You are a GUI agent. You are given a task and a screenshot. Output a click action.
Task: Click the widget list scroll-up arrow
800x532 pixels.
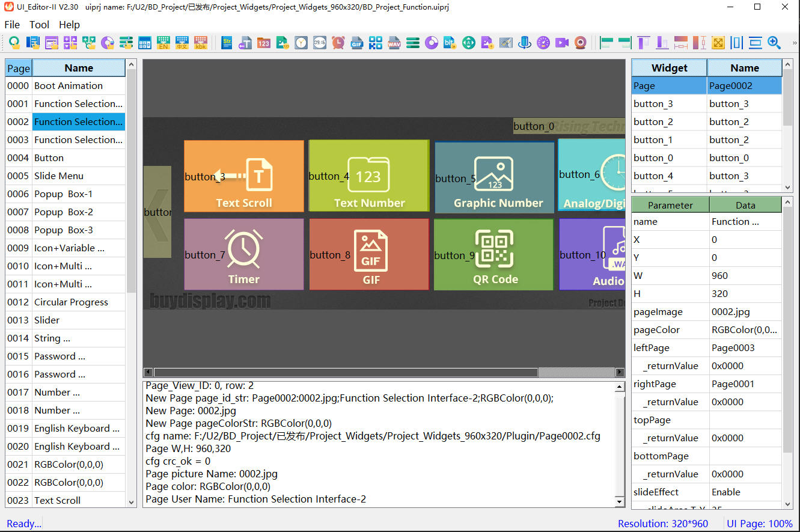[788, 65]
